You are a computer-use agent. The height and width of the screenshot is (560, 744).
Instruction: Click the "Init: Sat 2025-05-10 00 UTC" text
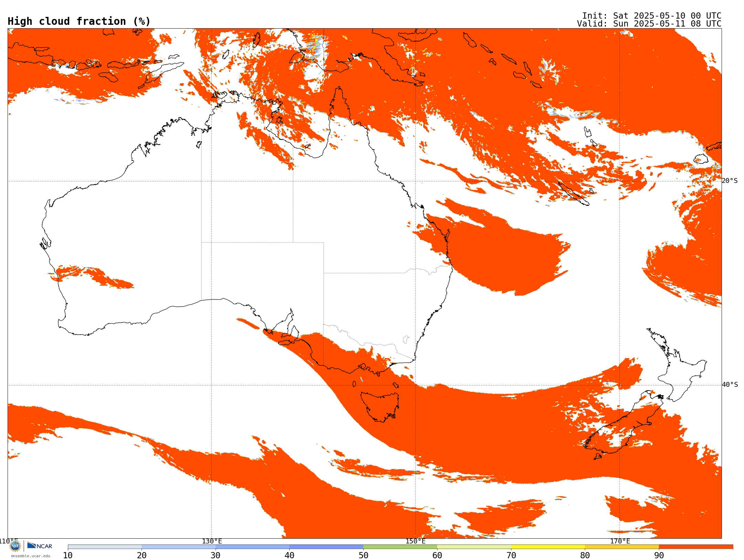pyautogui.click(x=652, y=16)
